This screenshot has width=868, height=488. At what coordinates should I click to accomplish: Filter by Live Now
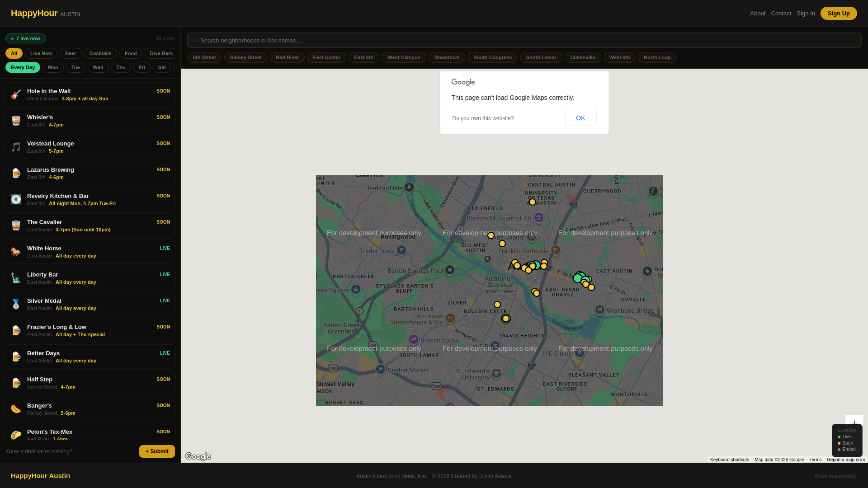41,53
